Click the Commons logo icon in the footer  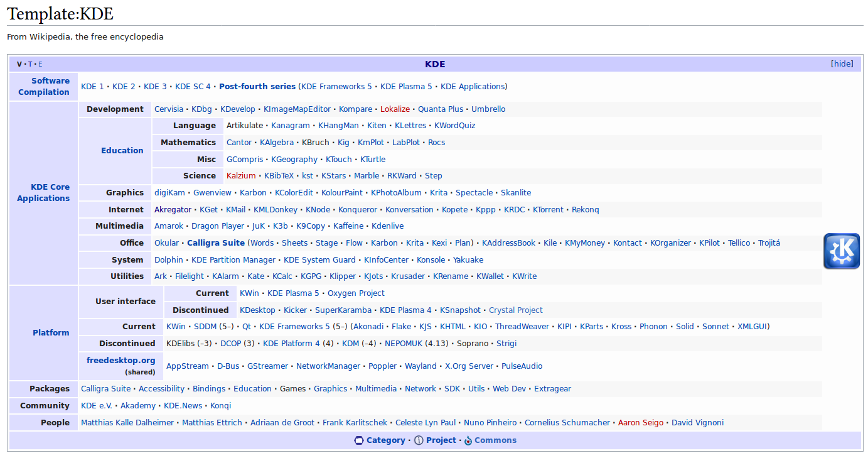click(468, 441)
